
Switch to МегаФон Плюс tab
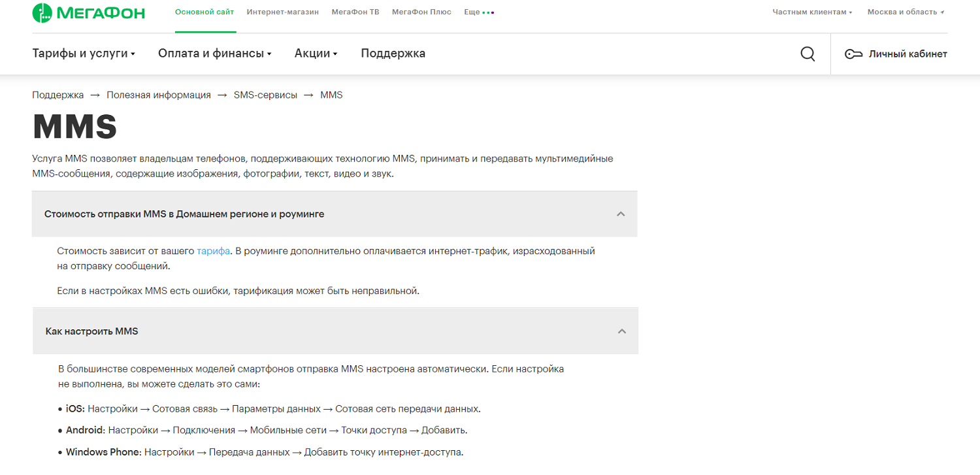coord(421,12)
